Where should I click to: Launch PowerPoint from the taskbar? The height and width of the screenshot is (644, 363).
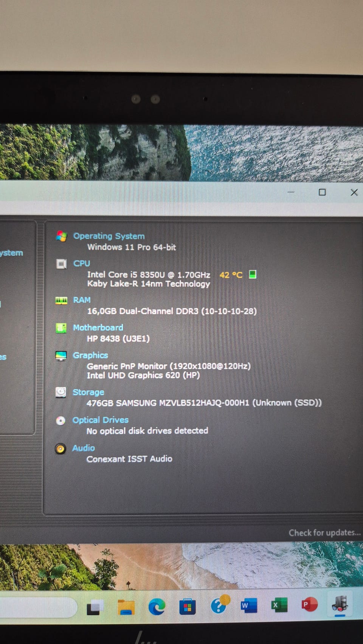point(309,604)
